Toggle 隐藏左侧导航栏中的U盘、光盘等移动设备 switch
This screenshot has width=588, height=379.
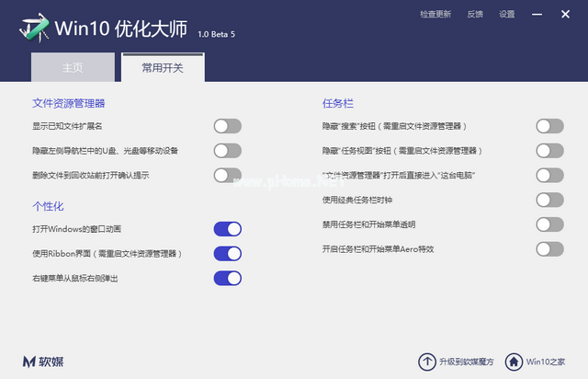(227, 151)
